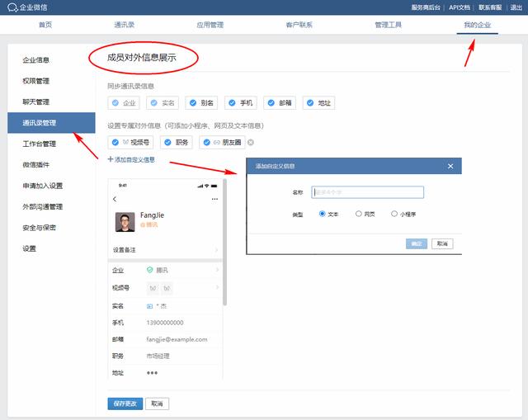The width and height of the screenshot is (528, 420).
Task: Click the phone number 13900000000
Action: point(165,323)
